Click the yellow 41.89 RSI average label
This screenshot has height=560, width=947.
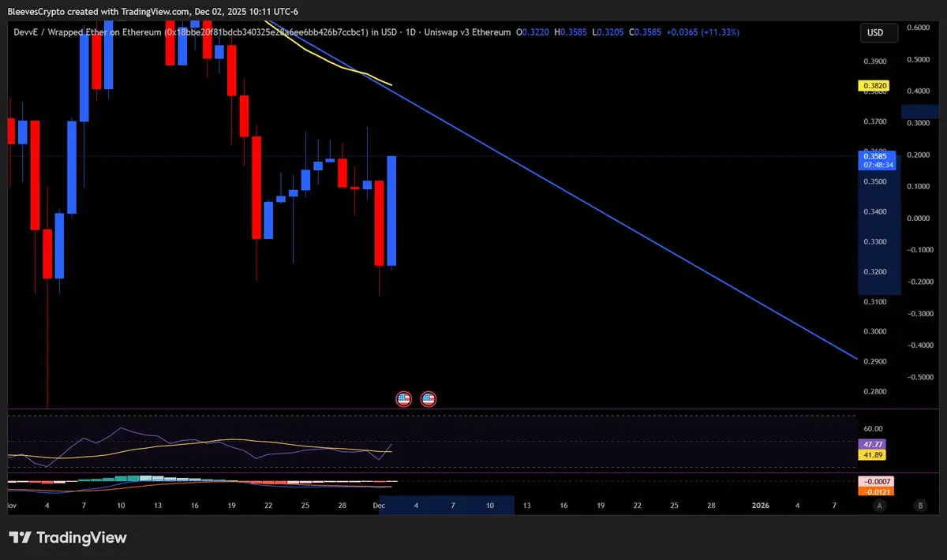(x=874, y=455)
